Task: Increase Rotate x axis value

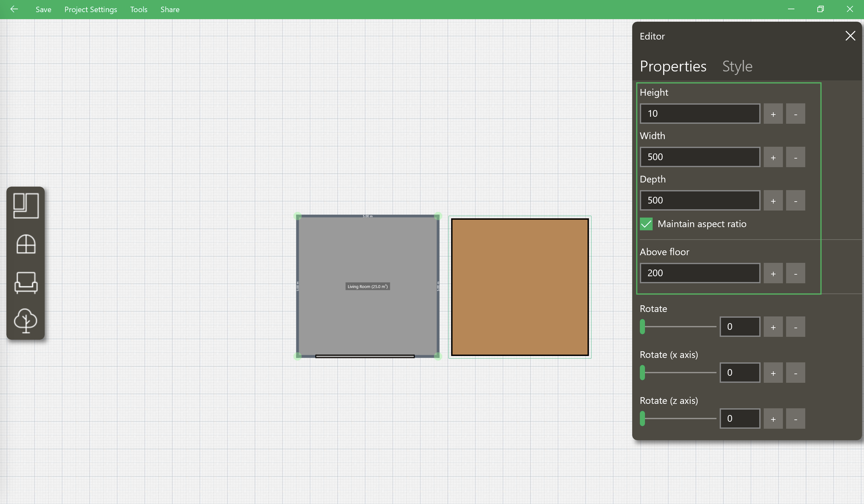Action: 773,373
